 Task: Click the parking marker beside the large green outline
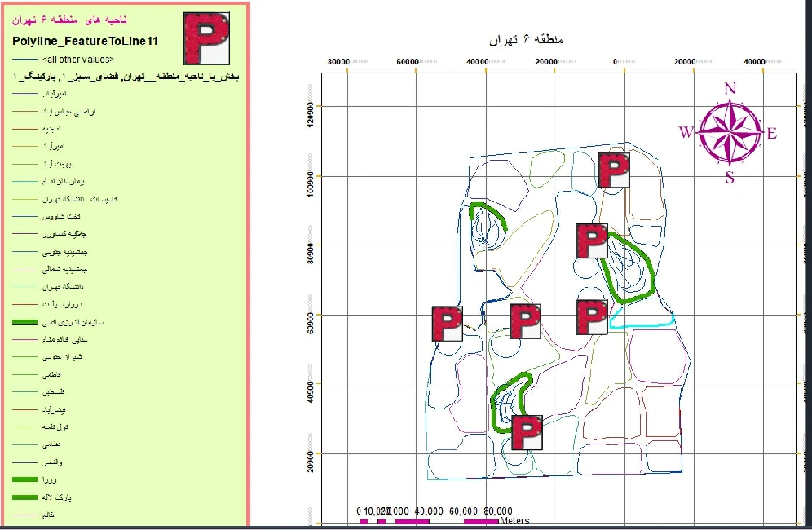coord(592,241)
